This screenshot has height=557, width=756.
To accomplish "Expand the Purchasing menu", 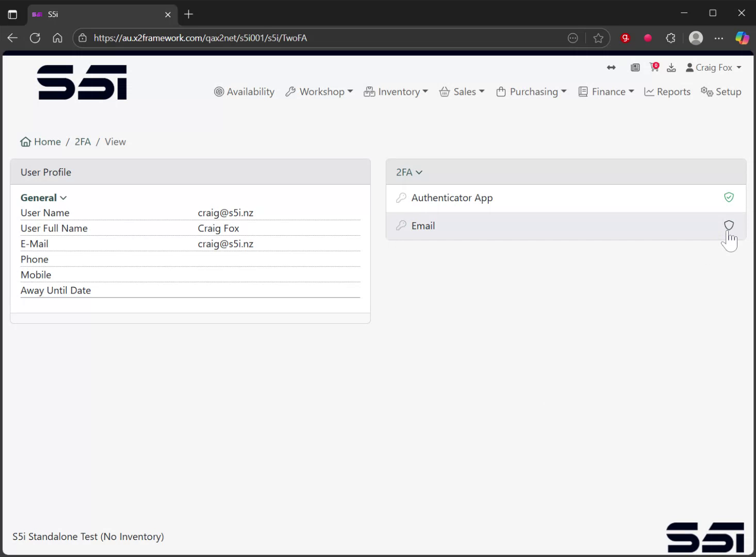I will (x=532, y=92).
